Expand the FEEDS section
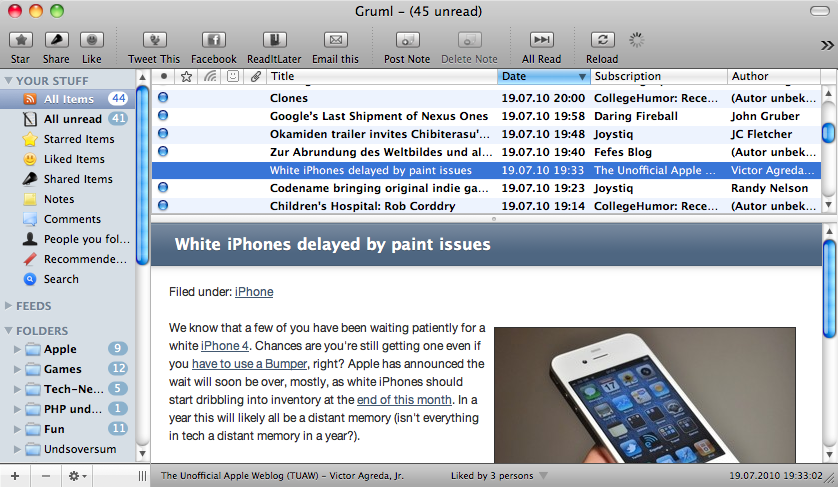 pyautogui.click(x=9, y=306)
